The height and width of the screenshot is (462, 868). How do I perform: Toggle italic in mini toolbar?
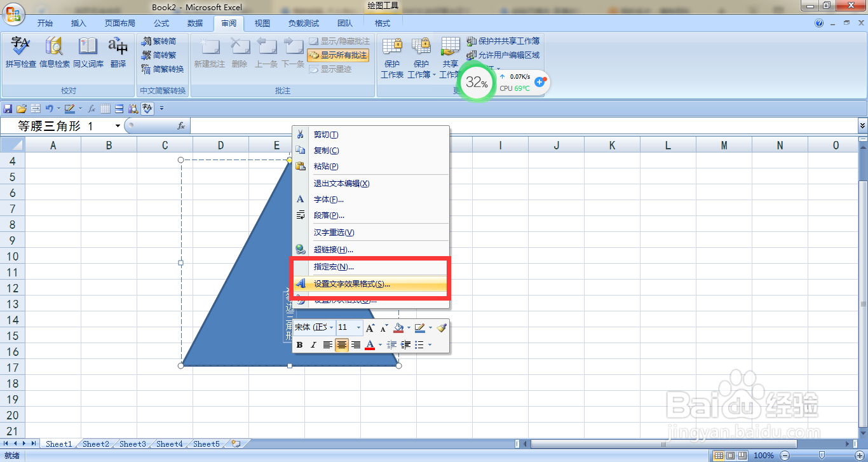coord(313,344)
